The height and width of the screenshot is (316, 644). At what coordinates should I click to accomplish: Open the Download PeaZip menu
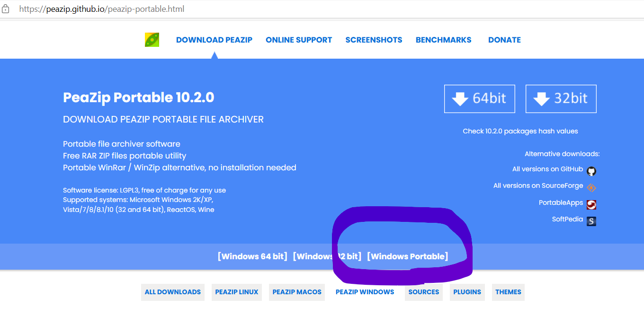pos(214,40)
